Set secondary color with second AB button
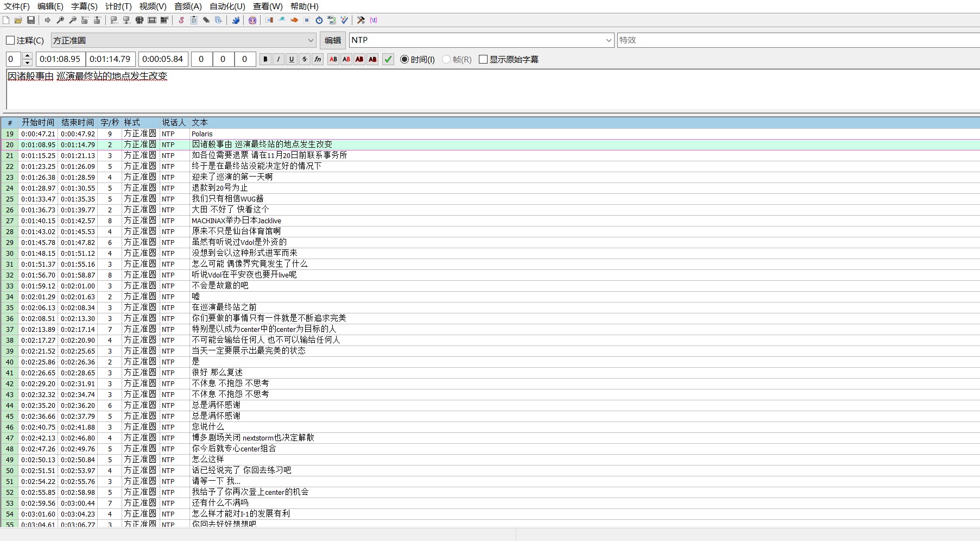The height and width of the screenshot is (541, 980). 346,59
